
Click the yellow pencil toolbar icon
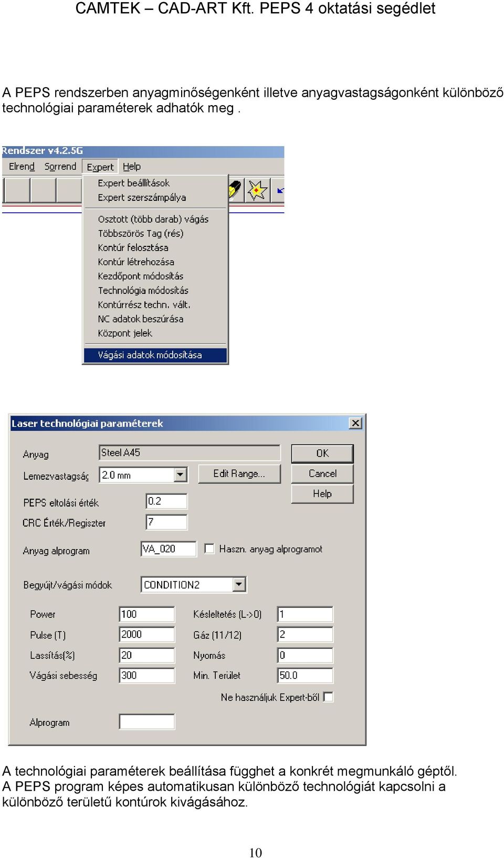(x=236, y=190)
